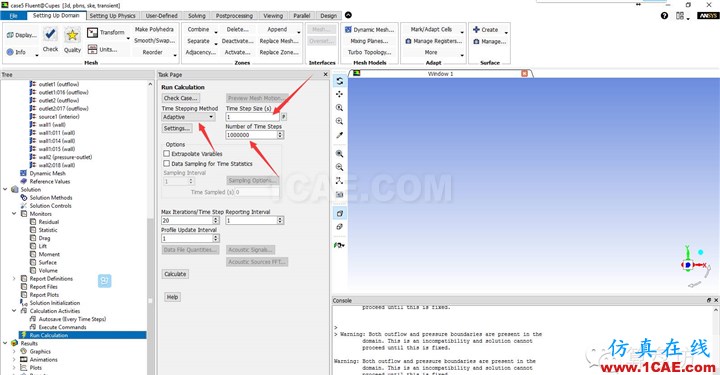Open the Postprocessing ribbon tab
This screenshot has width=720, height=375.
234,16
